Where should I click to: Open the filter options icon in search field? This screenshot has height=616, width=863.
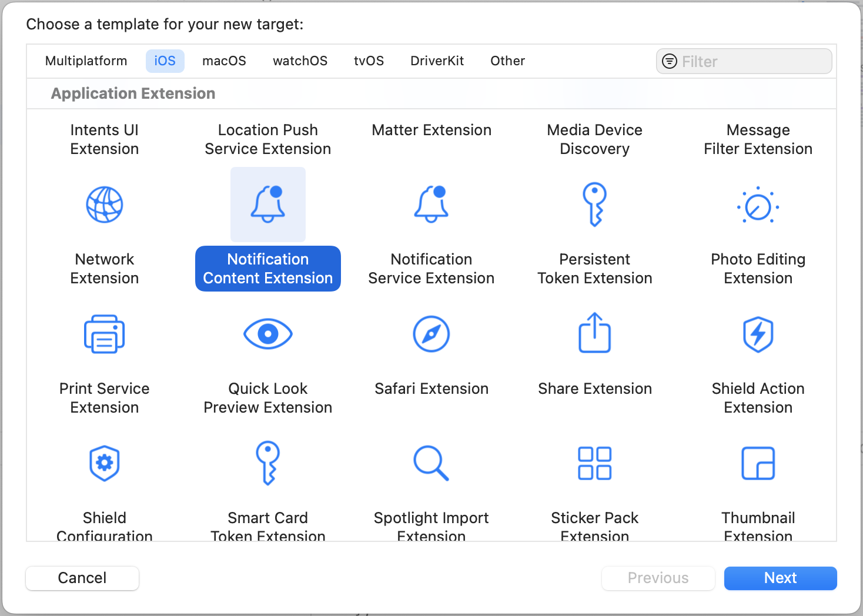click(x=670, y=62)
